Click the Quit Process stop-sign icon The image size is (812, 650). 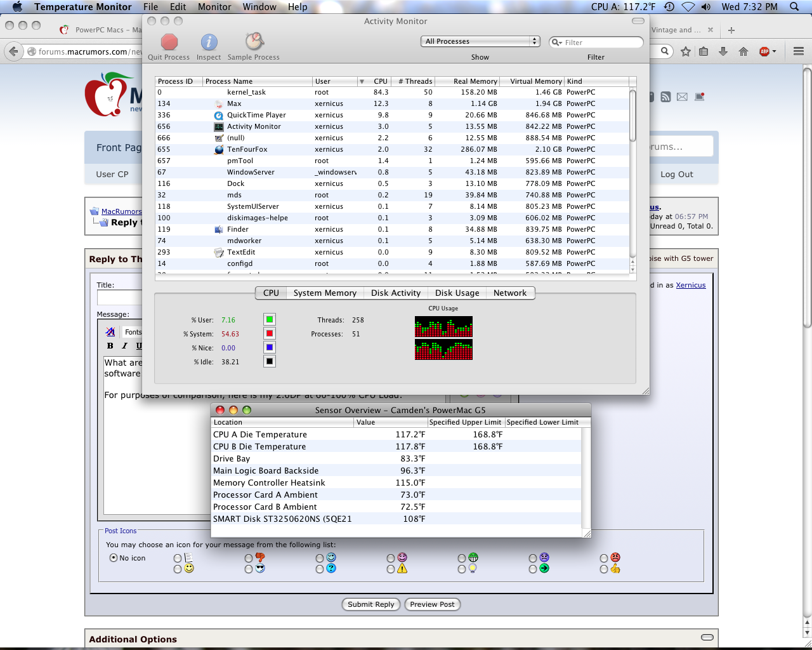169,42
